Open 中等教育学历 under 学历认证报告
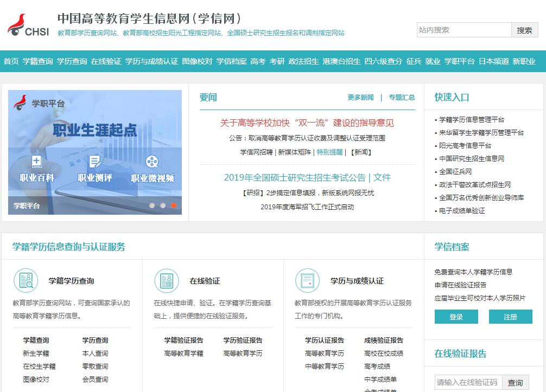This screenshot has width=546, height=392. point(325,367)
